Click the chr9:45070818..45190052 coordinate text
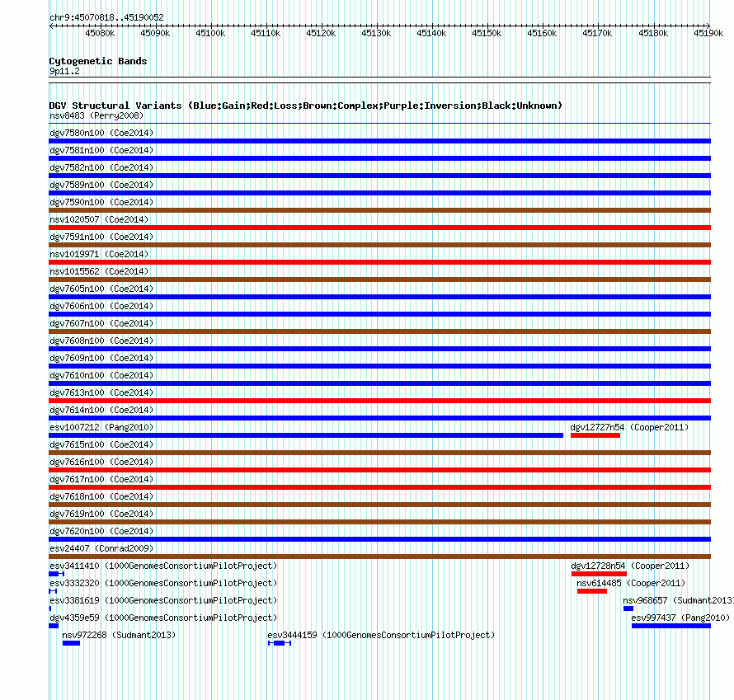 point(106,17)
